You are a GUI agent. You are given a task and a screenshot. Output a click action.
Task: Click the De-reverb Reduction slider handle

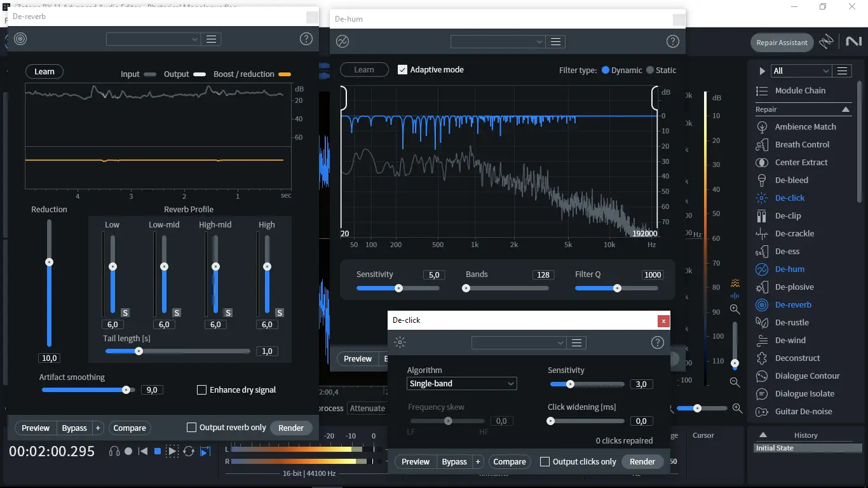tap(49, 262)
